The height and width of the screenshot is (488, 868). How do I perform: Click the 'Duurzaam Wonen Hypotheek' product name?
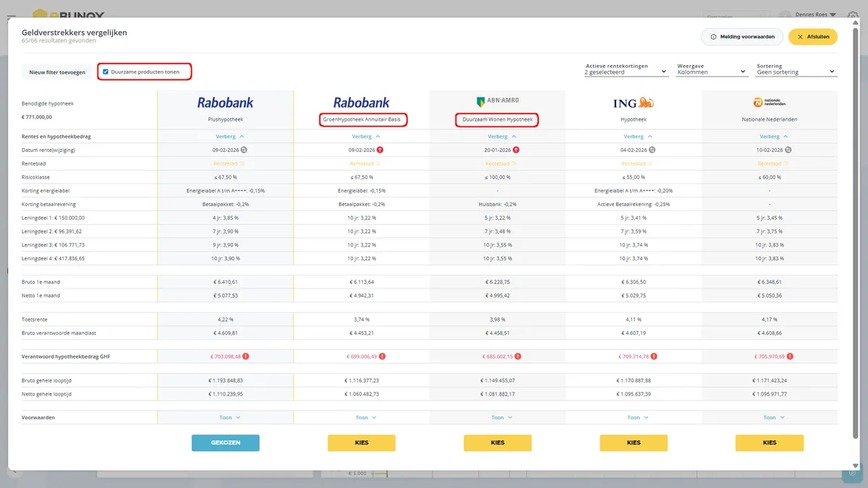(x=498, y=120)
